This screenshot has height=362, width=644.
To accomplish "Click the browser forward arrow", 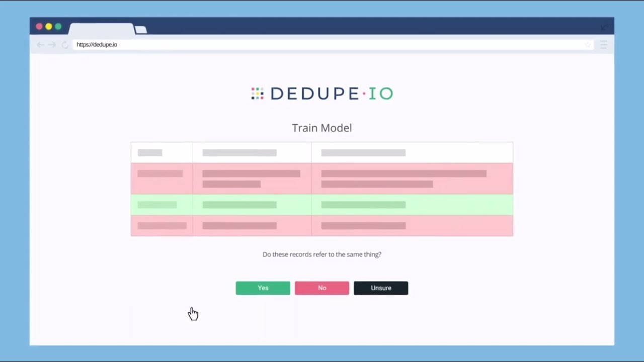I will pyautogui.click(x=52, y=45).
